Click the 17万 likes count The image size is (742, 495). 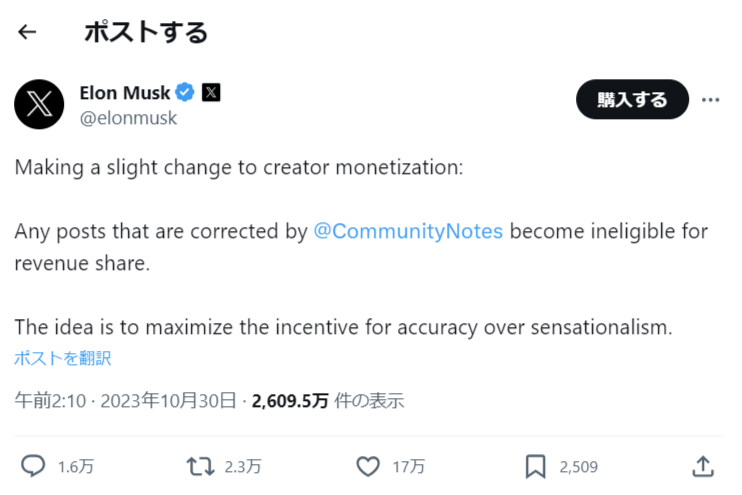tap(409, 467)
